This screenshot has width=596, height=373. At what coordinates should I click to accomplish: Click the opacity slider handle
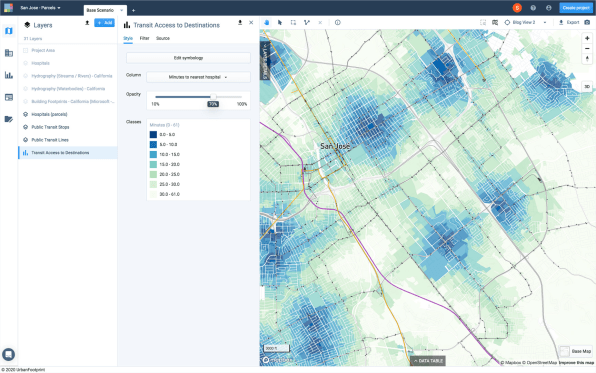pos(213,97)
